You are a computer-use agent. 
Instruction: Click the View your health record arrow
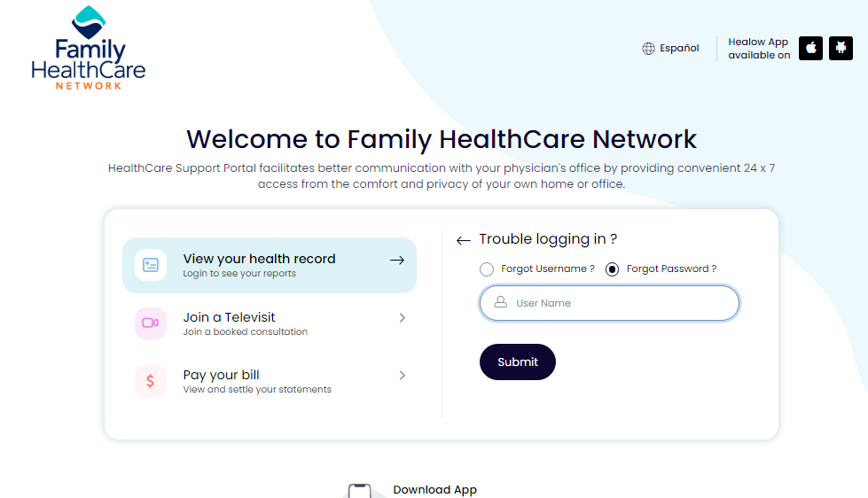point(397,260)
